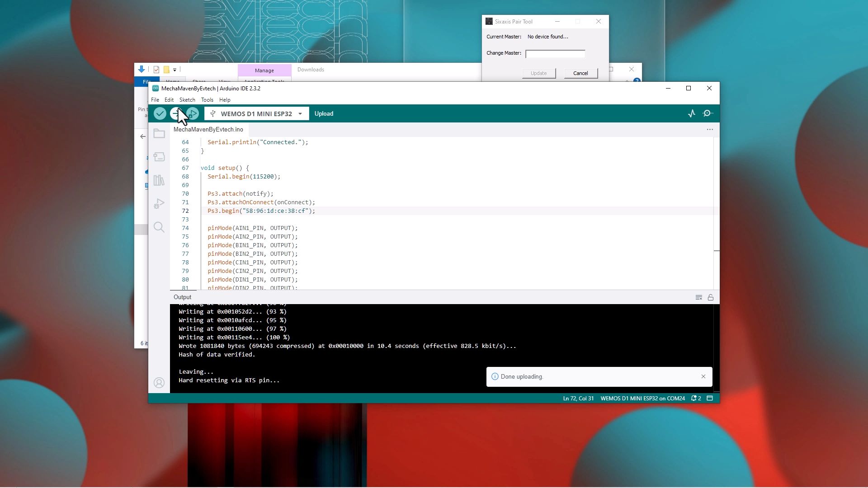Open the Help menu
868x488 pixels.
225,100
